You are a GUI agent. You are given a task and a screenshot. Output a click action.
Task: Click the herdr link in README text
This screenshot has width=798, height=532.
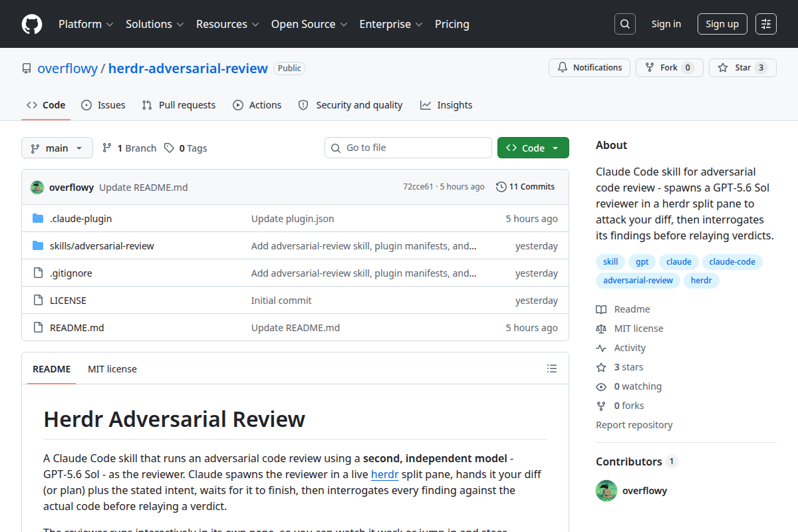(384, 475)
